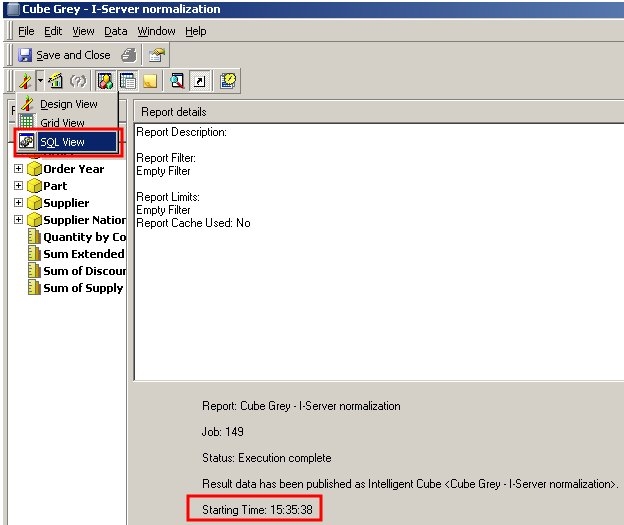
Task: Select Grid View from the dropdown
Action: click(x=61, y=123)
